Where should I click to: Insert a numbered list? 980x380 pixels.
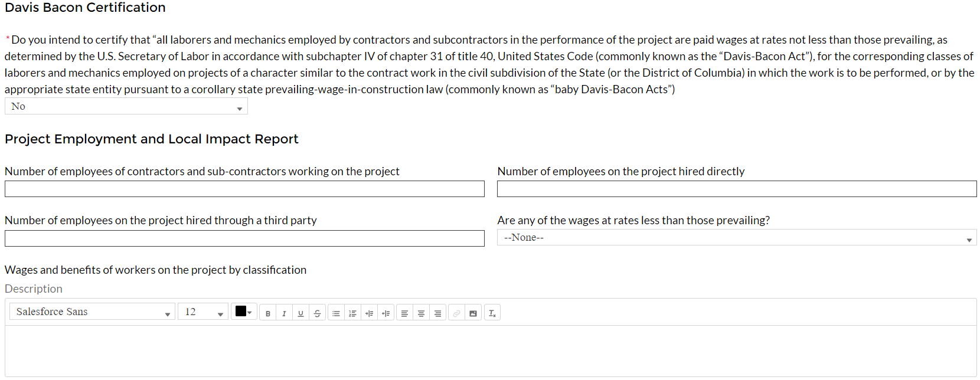[352, 313]
